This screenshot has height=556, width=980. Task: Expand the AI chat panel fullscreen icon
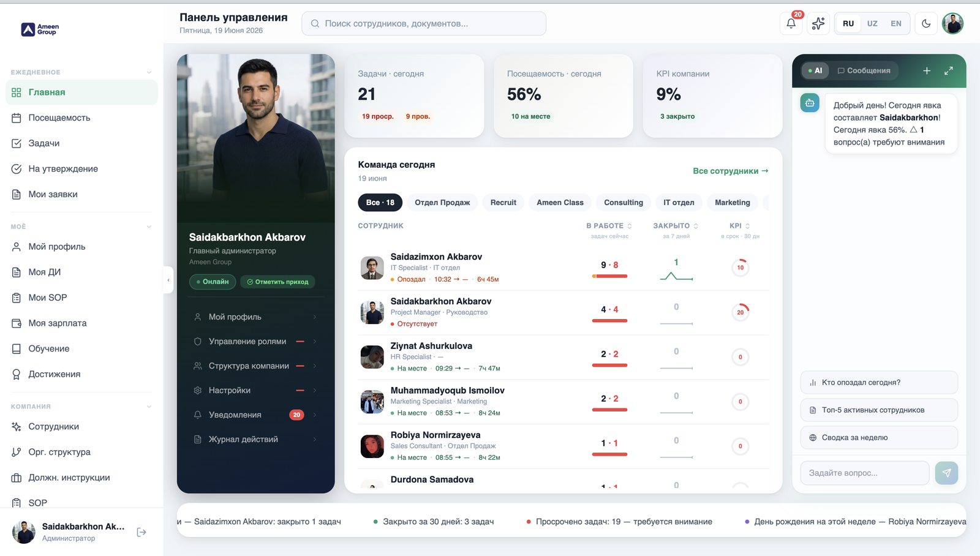point(949,71)
